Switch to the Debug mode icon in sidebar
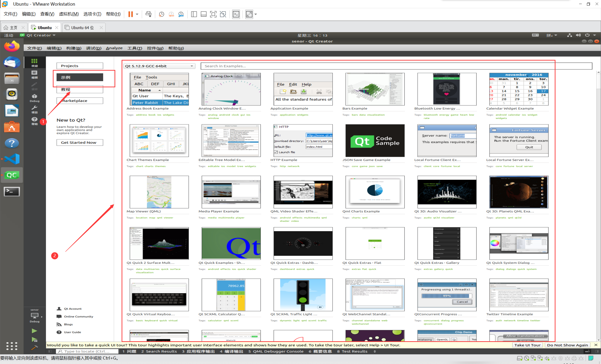The height and width of the screenshot is (364, 601). 34,98
